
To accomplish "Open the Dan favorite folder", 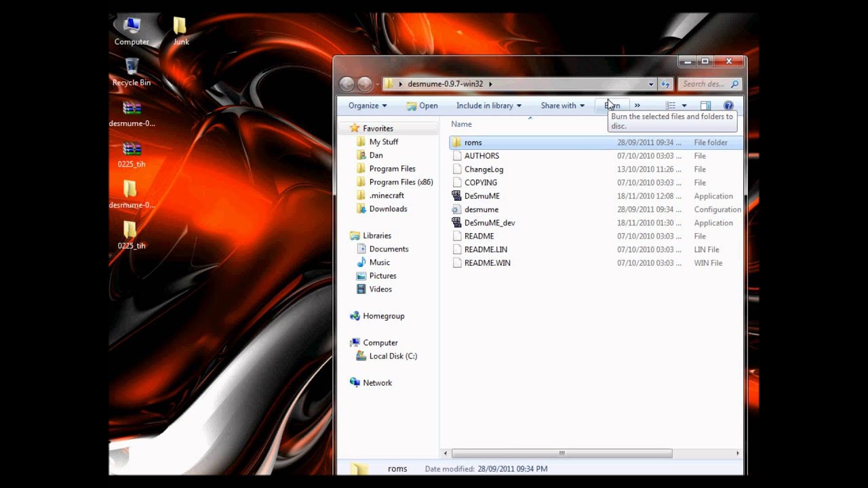I will (376, 155).
